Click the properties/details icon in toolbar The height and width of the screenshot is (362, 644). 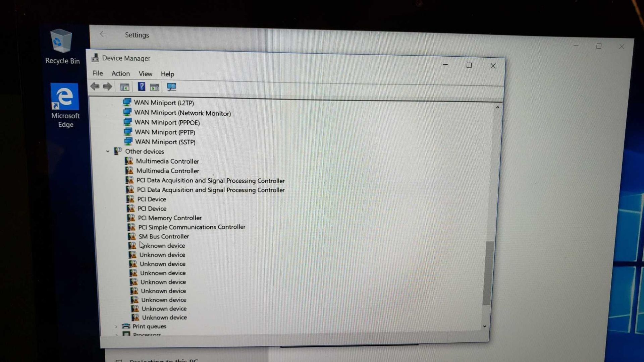(155, 86)
